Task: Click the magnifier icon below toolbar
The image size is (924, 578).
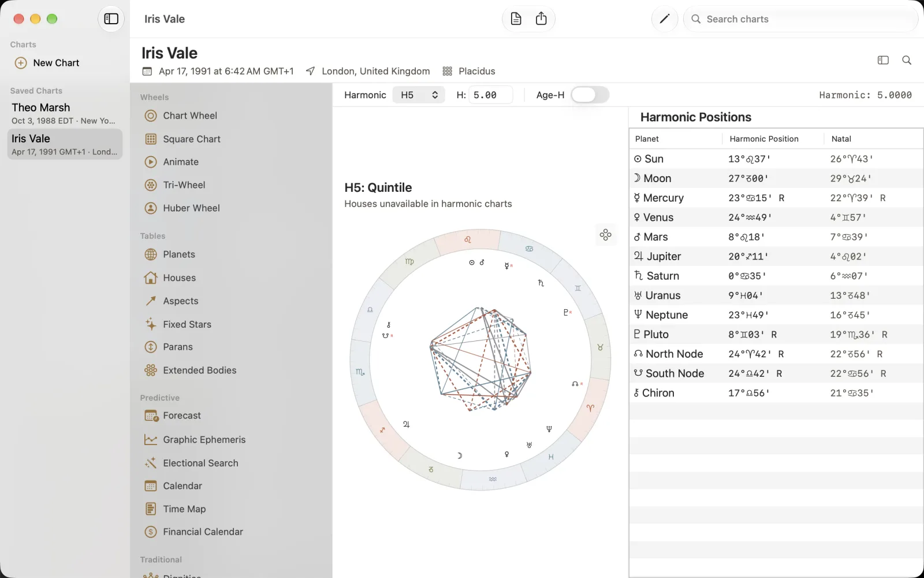Action: (907, 60)
